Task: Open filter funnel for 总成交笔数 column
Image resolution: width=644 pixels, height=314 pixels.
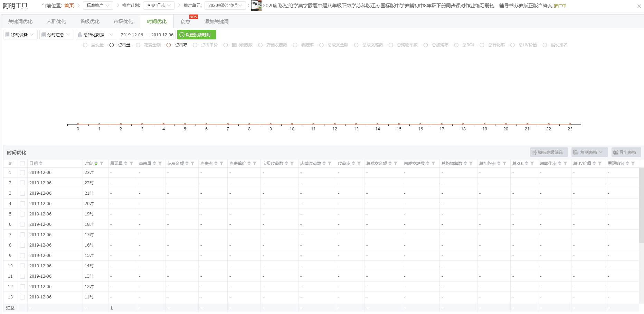Action: pos(433,164)
